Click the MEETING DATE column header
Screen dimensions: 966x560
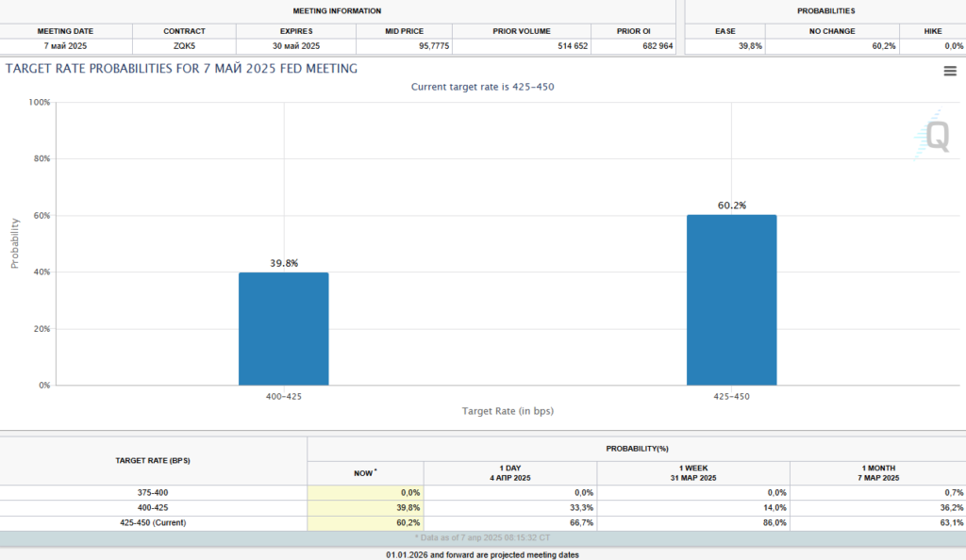tap(66, 31)
